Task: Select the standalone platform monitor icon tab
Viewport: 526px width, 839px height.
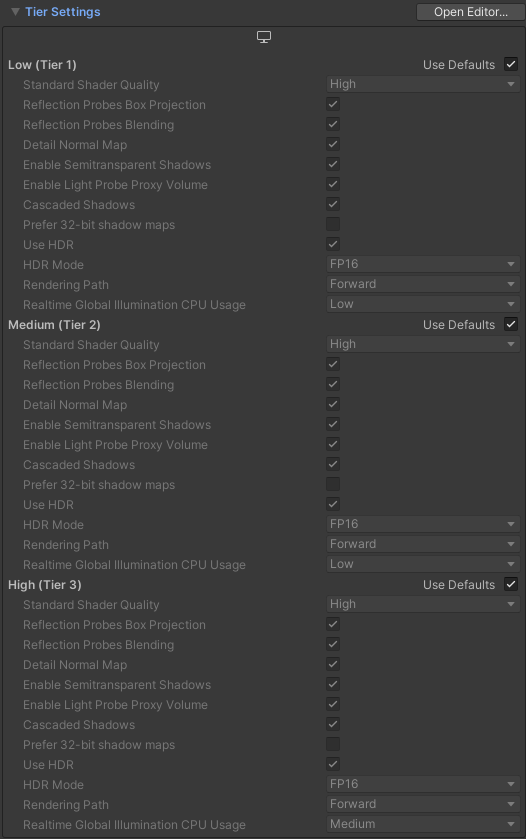Action: click(264, 37)
